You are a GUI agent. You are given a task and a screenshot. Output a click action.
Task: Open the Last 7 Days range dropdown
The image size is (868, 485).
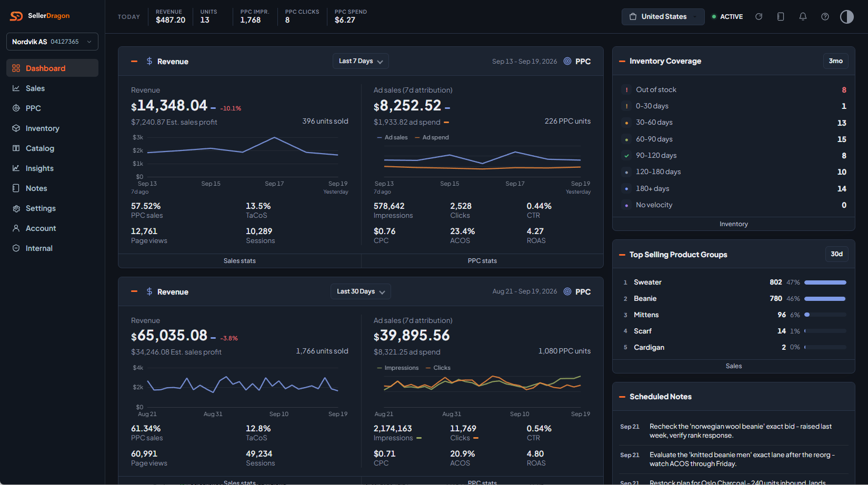361,61
